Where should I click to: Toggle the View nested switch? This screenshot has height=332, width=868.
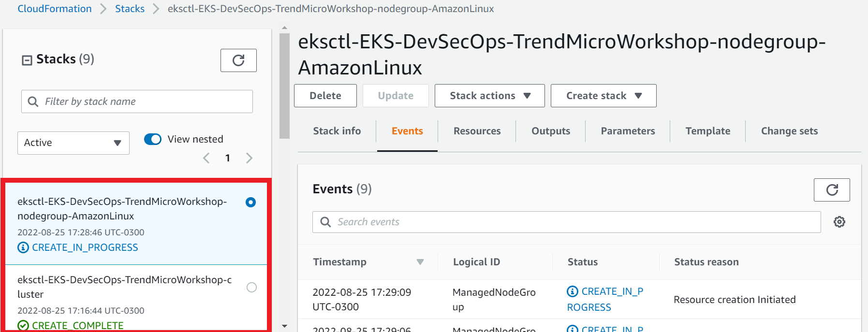153,139
